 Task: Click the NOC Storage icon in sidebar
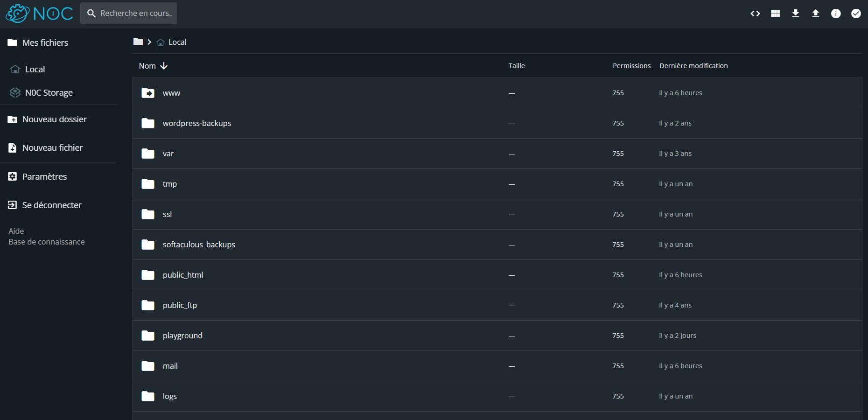click(x=15, y=92)
